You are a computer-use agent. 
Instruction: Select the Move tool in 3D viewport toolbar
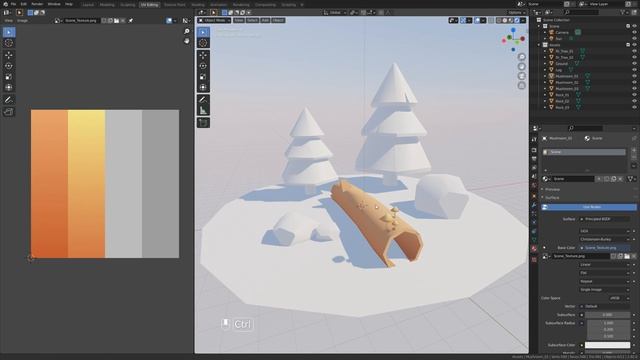(x=203, y=55)
